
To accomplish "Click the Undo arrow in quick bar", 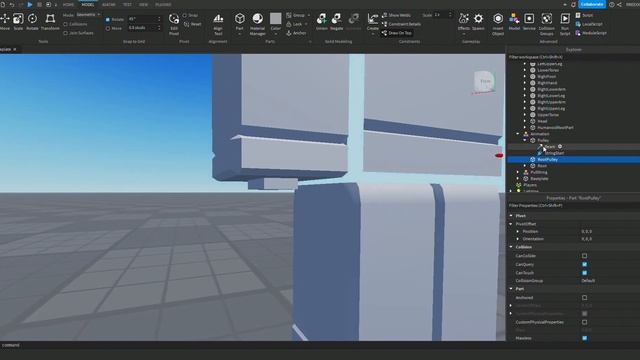I will (x=12, y=4).
